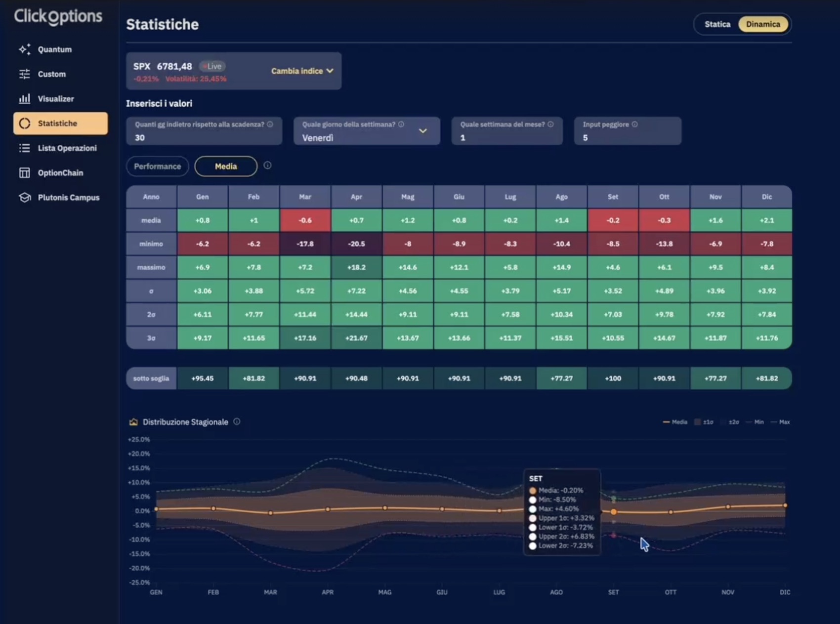
Task: Select the Performance view toggle
Action: [x=158, y=166]
